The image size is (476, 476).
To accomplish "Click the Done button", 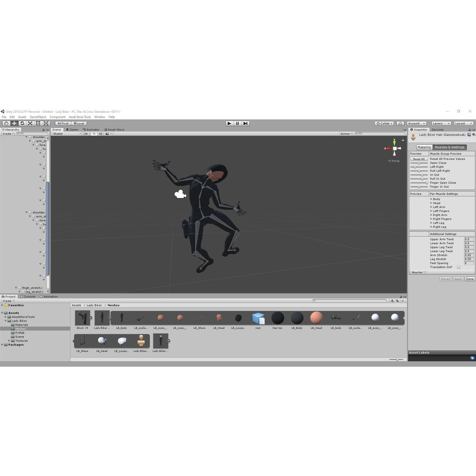I will [x=470, y=279].
